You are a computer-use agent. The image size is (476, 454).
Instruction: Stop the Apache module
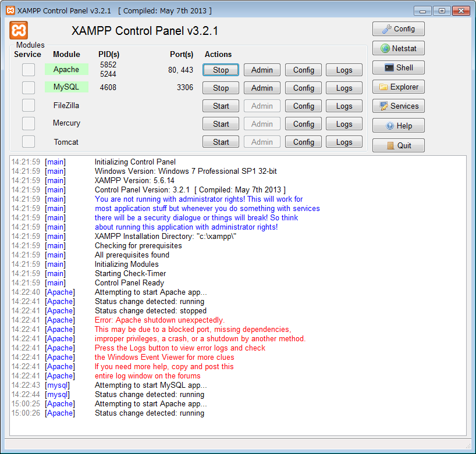point(221,70)
